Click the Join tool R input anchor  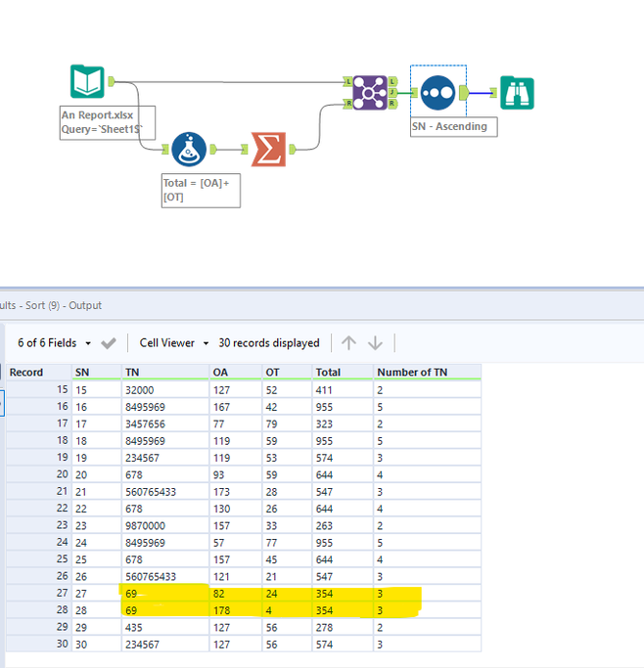[347, 103]
